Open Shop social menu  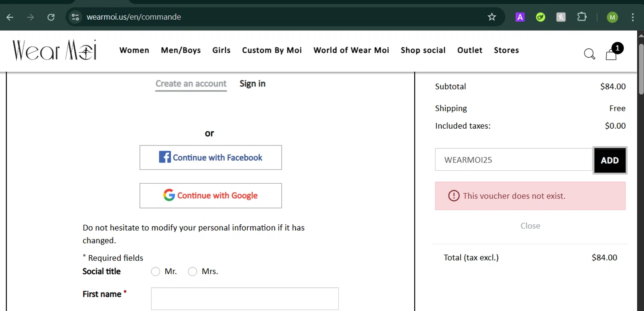pyautogui.click(x=423, y=50)
